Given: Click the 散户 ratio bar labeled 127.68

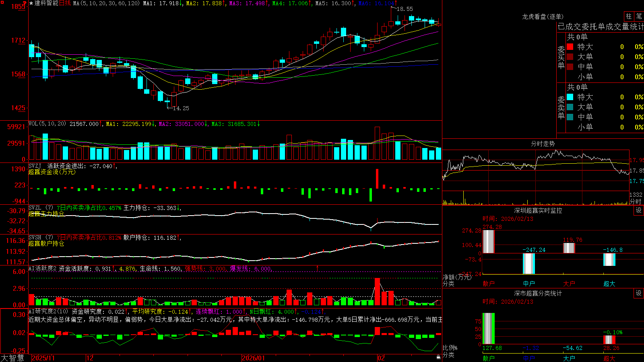Looking at the screenshot, I should pyautogui.click(x=488, y=329).
